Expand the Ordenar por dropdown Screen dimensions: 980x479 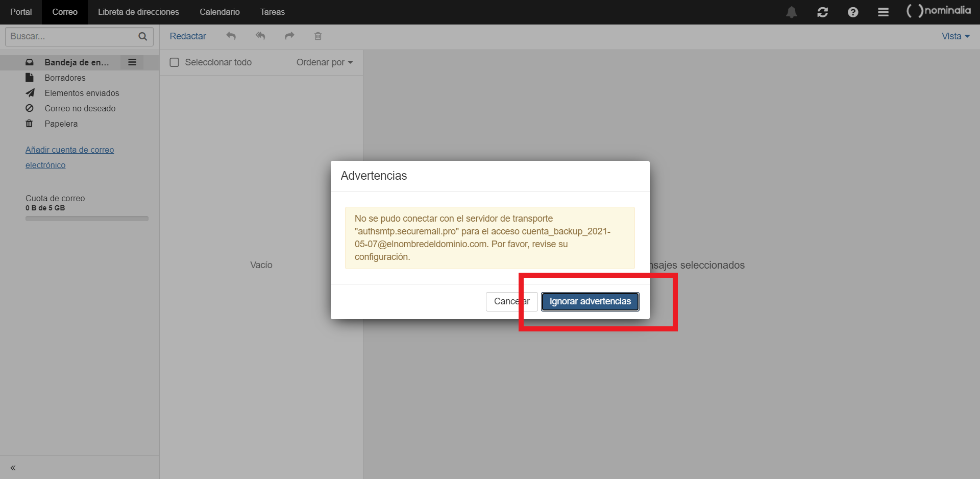pos(325,62)
